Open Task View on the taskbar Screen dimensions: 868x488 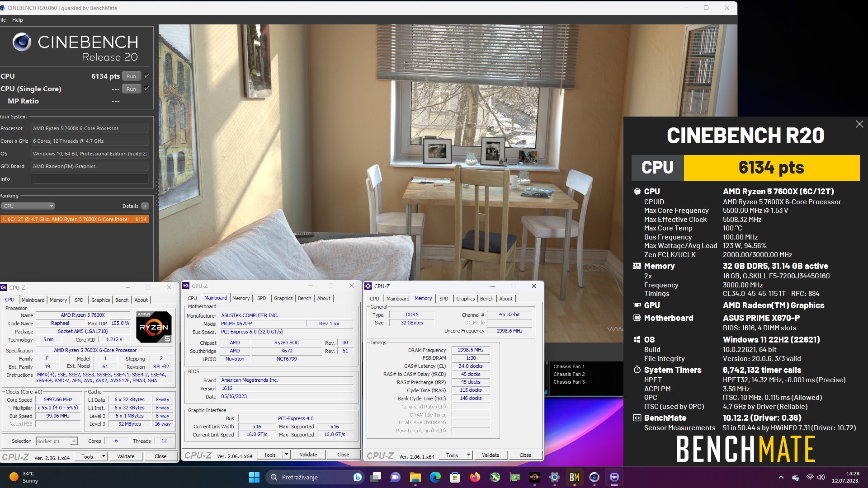click(376, 477)
